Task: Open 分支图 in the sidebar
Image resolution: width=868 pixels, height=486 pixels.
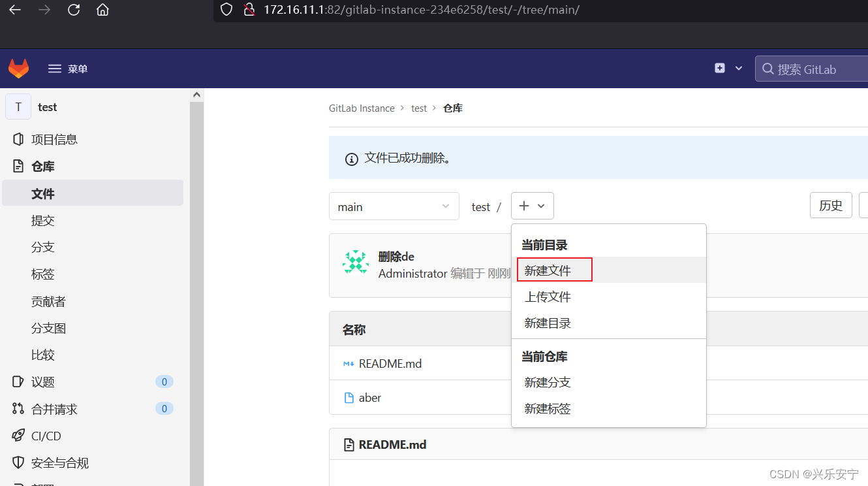Action: [x=48, y=328]
